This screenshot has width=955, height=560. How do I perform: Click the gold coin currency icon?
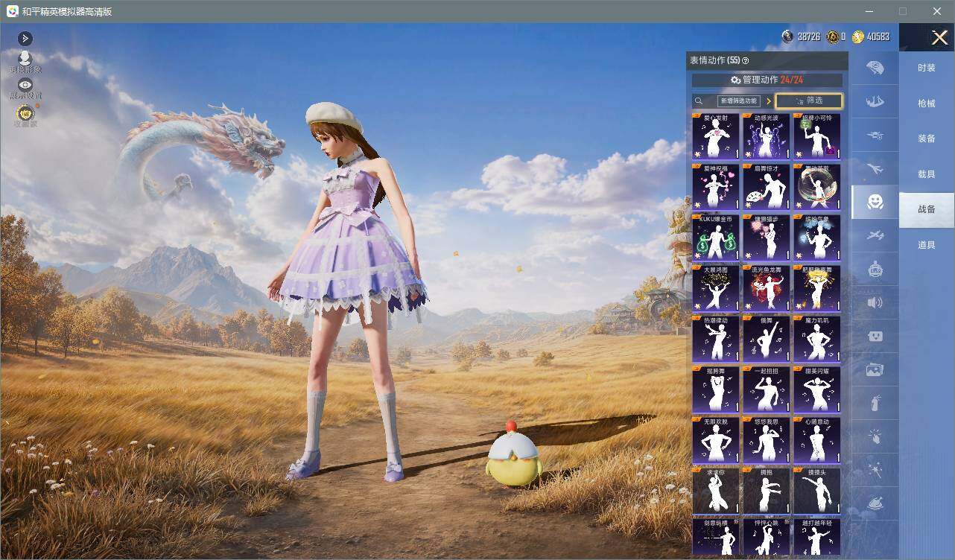pos(858,36)
